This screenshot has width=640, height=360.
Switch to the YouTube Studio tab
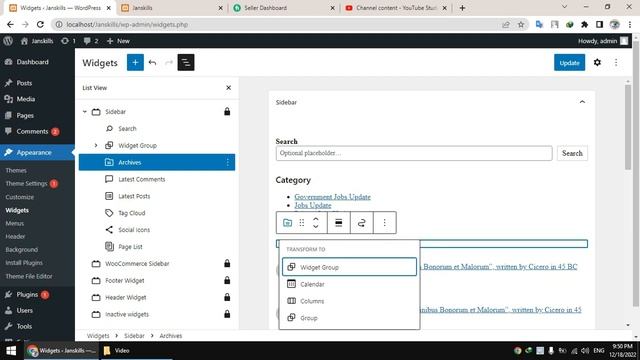(x=396, y=8)
